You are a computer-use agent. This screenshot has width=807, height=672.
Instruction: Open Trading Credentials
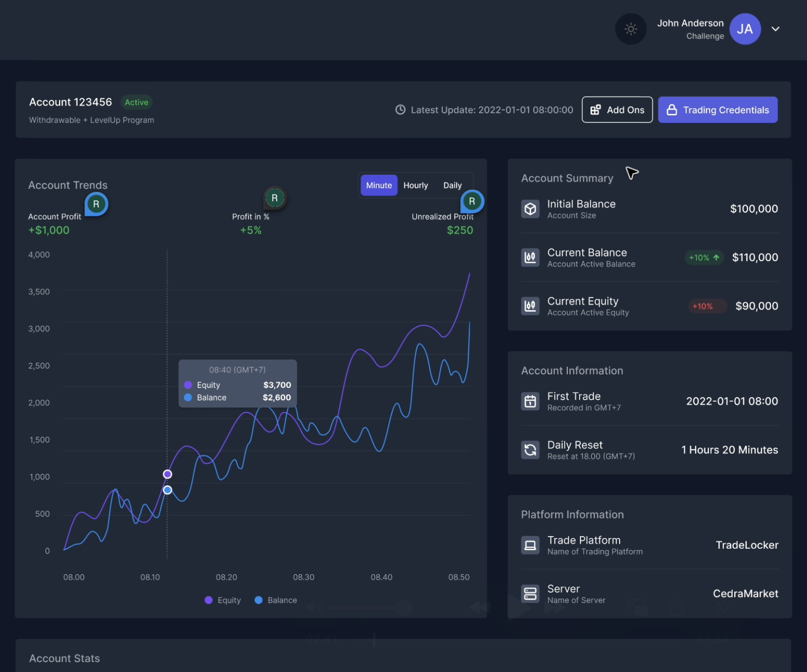pos(717,110)
